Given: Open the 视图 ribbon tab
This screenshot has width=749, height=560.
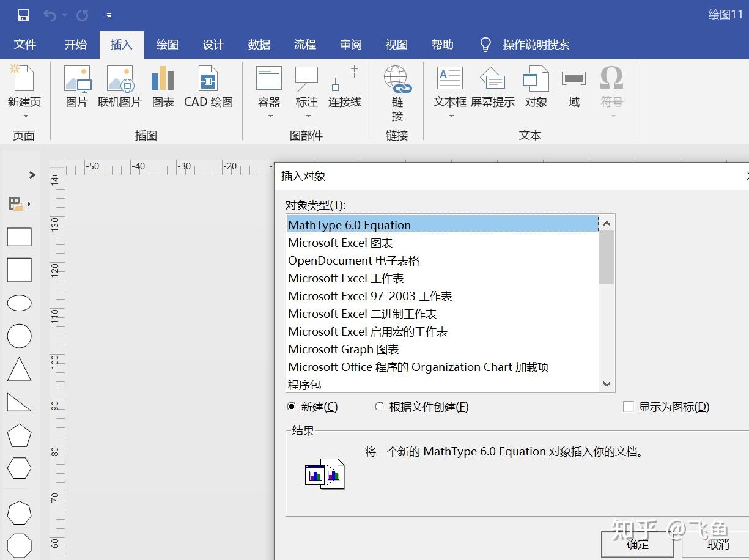Looking at the screenshot, I should (396, 44).
